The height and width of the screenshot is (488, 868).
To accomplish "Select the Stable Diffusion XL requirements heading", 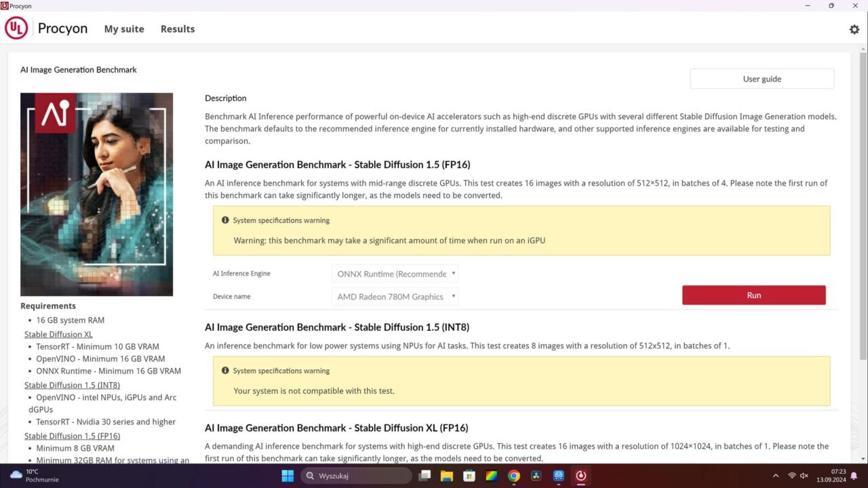I will (x=58, y=334).
